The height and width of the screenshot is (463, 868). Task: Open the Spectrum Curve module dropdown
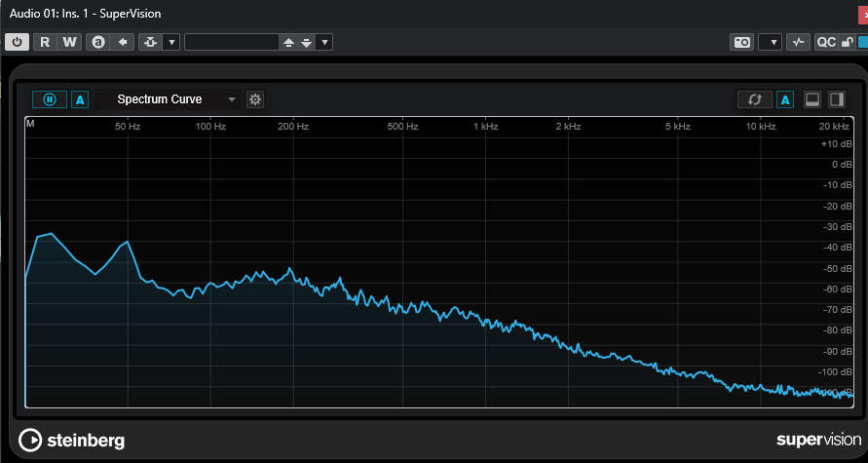[168, 99]
